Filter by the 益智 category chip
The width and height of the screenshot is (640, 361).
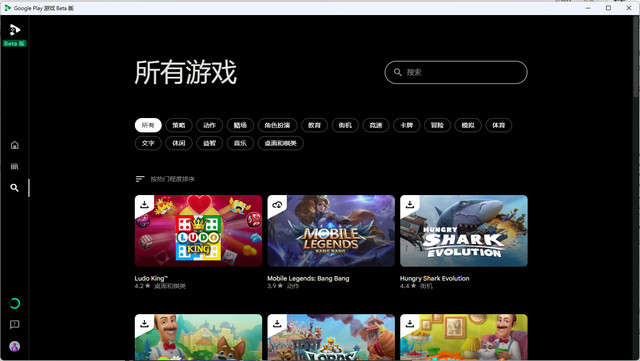tap(209, 143)
